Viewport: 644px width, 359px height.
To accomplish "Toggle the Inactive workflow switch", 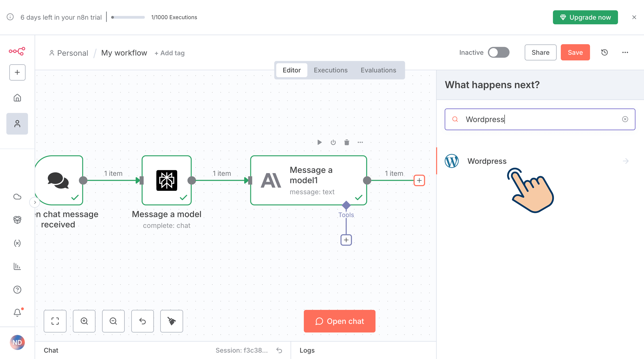I will (498, 52).
